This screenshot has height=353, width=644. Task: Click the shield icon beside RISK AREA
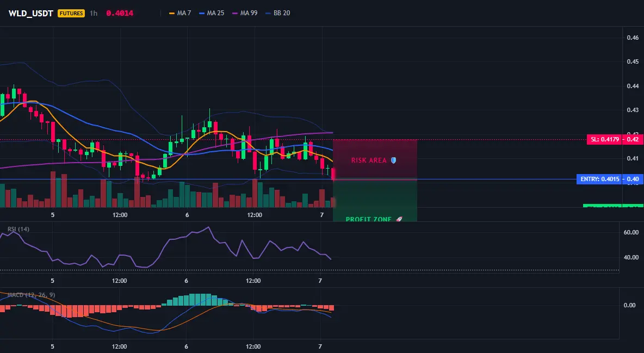coord(393,160)
